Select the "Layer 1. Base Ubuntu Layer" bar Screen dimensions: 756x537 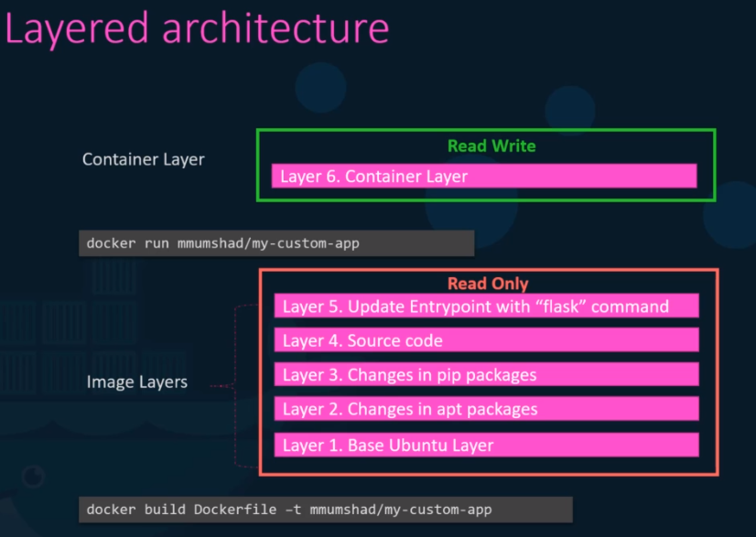487,445
